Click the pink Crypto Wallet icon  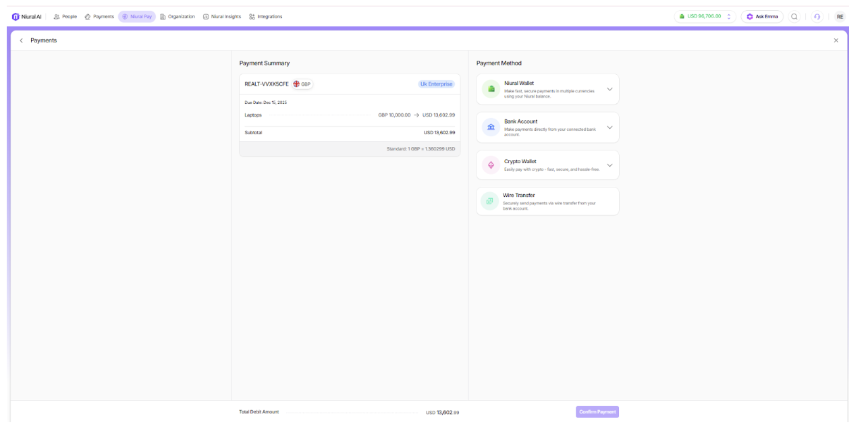click(491, 165)
